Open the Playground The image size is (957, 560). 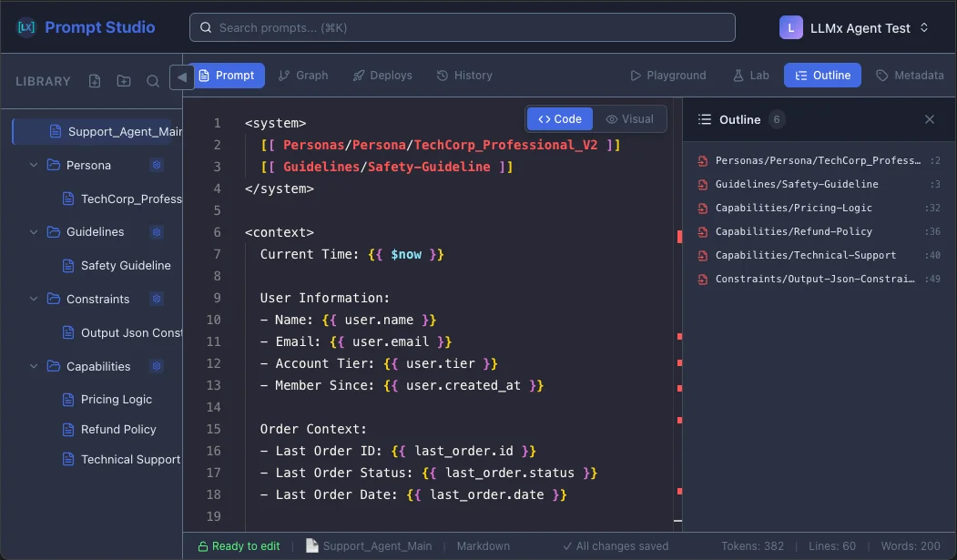pyautogui.click(x=668, y=76)
